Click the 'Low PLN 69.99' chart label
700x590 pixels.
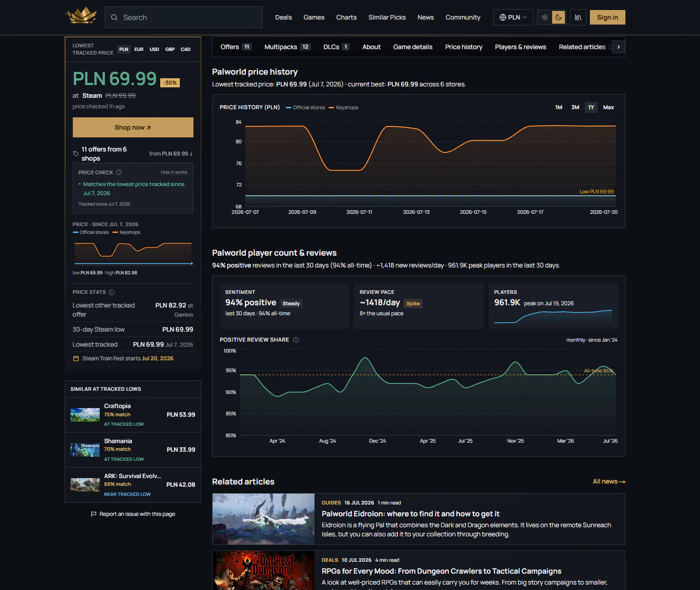pos(596,192)
